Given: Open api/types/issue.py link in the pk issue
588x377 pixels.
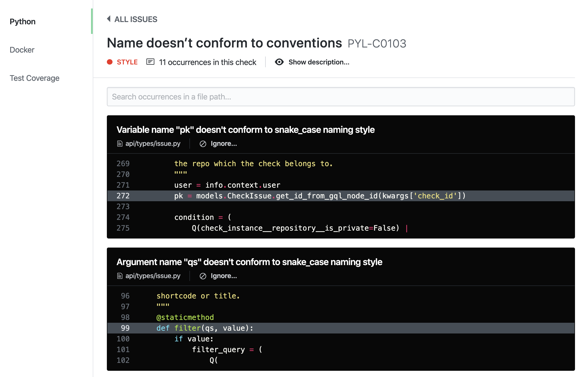Looking at the screenshot, I should (x=153, y=144).
